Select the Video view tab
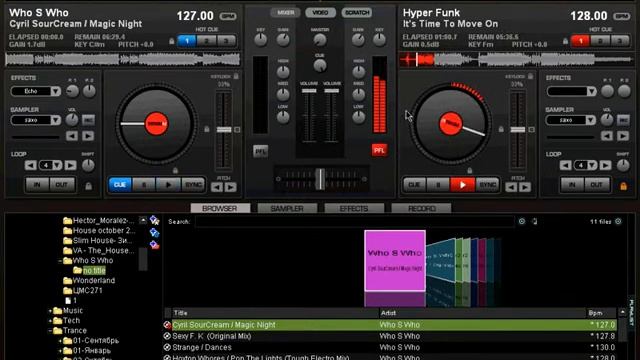 pyautogui.click(x=320, y=13)
